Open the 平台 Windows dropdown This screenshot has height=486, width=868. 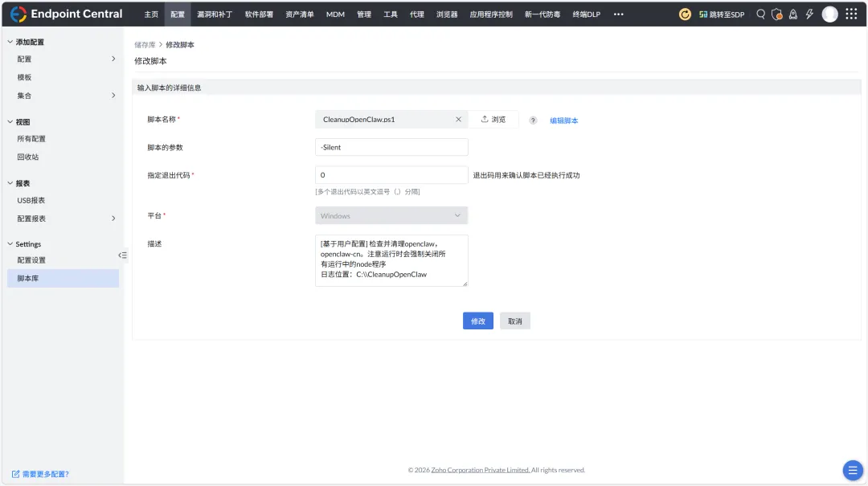(x=391, y=215)
